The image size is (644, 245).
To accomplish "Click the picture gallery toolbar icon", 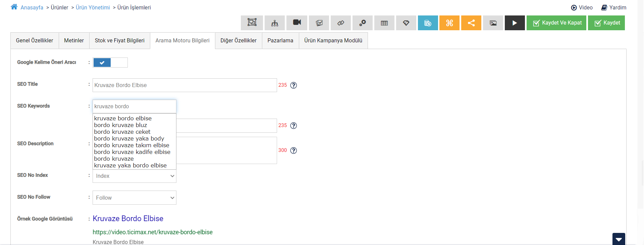I will pyautogui.click(x=493, y=23).
